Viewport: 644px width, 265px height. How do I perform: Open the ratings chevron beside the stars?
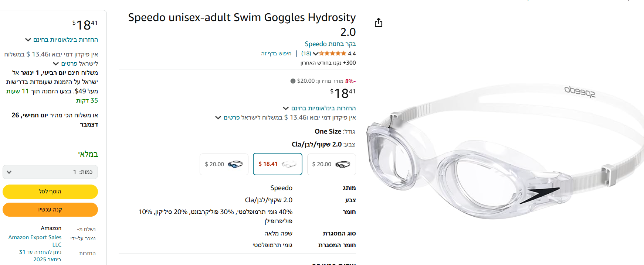[x=316, y=54]
